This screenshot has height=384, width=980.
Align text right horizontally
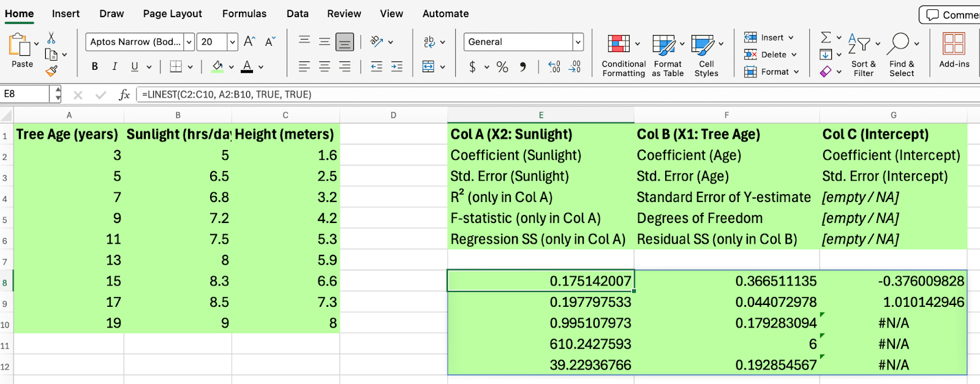pos(345,66)
